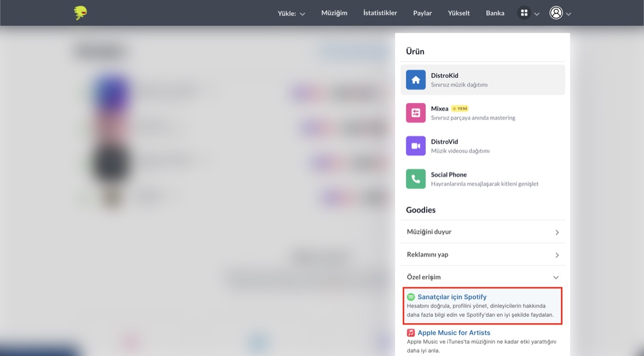Select the DistroKid product title

pos(444,76)
